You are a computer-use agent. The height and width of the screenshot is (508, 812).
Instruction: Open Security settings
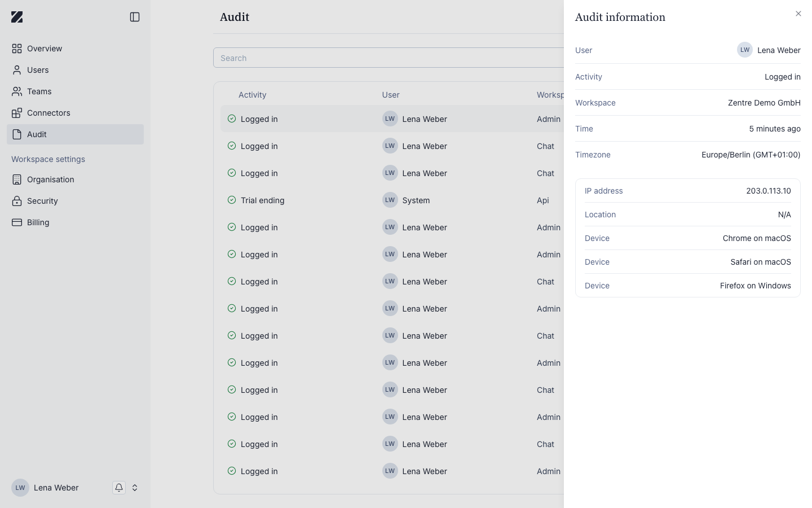click(x=75, y=201)
